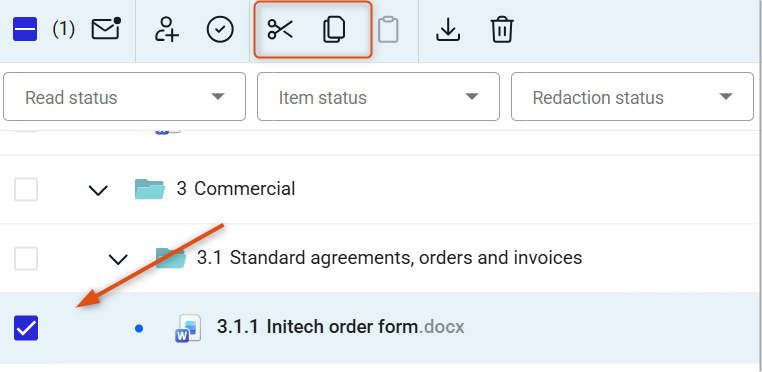The width and height of the screenshot is (762, 372).
Task: Delete selected item with trash icon
Action: (x=502, y=29)
